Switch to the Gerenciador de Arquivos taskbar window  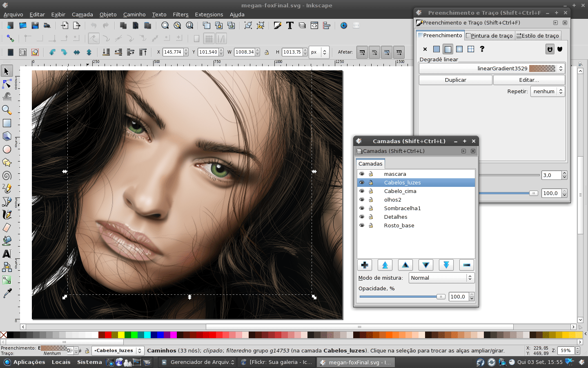click(x=196, y=362)
